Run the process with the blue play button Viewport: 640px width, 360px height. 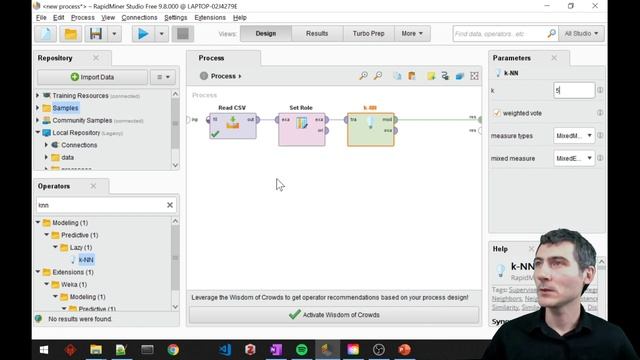click(143, 34)
